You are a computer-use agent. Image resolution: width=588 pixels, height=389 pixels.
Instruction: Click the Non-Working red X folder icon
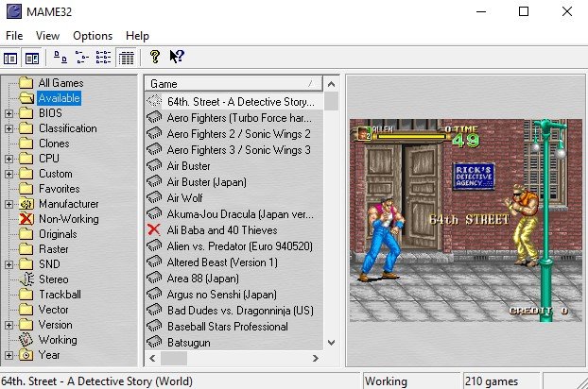click(26, 219)
